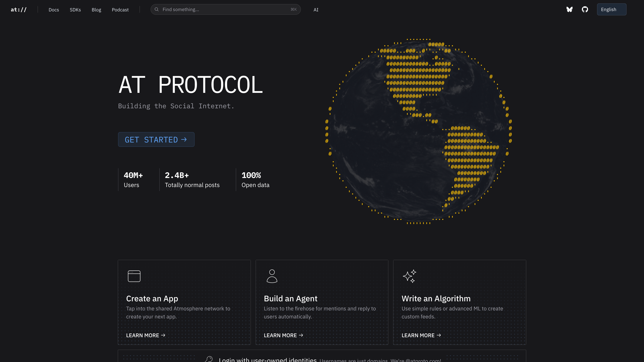Click the AT PROTOCOL headline
The width and height of the screenshot is (644, 362).
(x=191, y=85)
